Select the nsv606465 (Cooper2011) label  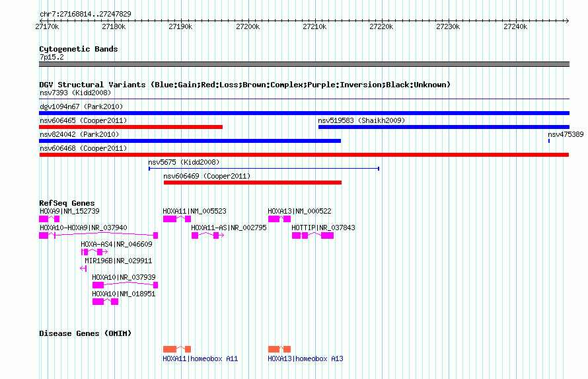point(83,120)
